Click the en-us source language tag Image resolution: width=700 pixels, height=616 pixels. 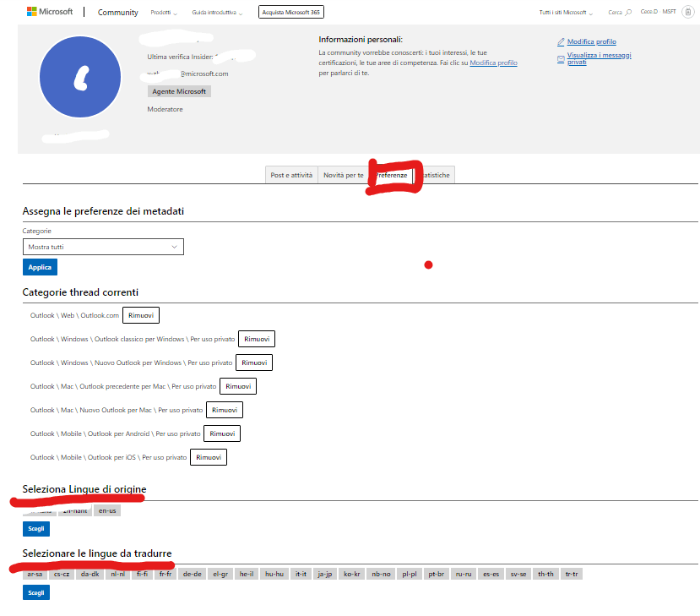(x=107, y=510)
